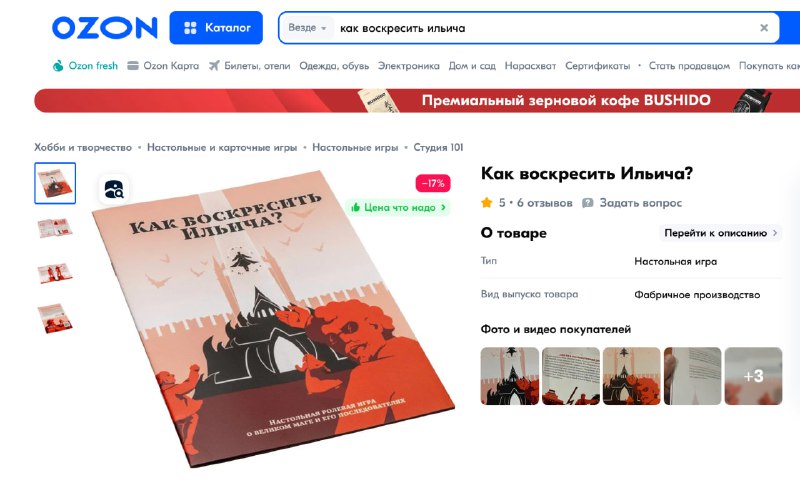Open Студия 101 breadcrumb link
This screenshot has height=489, width=800.
point(438,148)
